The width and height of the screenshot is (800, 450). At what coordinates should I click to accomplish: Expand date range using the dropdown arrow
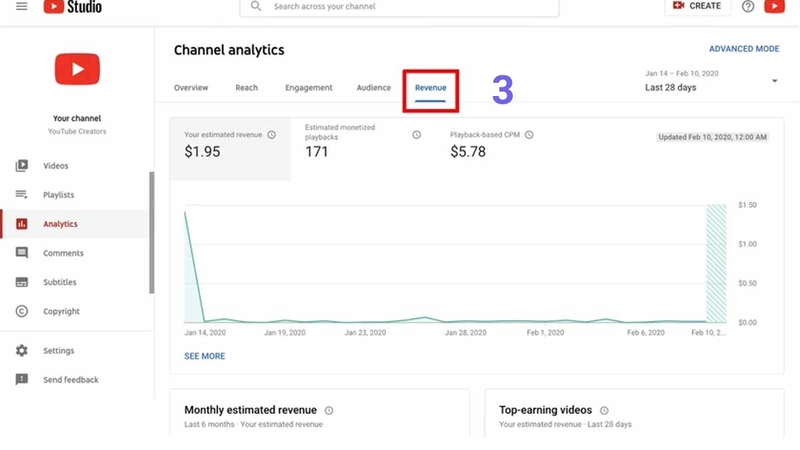pos(774,81)
